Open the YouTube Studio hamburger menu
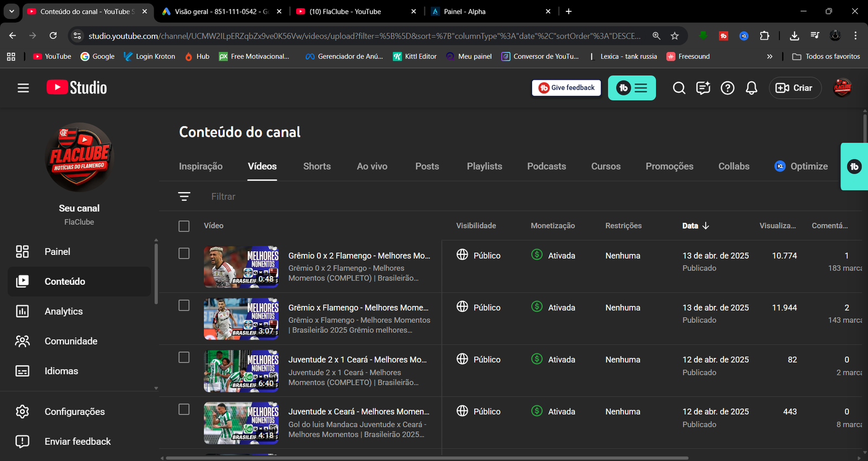Viewport: 868px width, 461px height. (23, 88)
